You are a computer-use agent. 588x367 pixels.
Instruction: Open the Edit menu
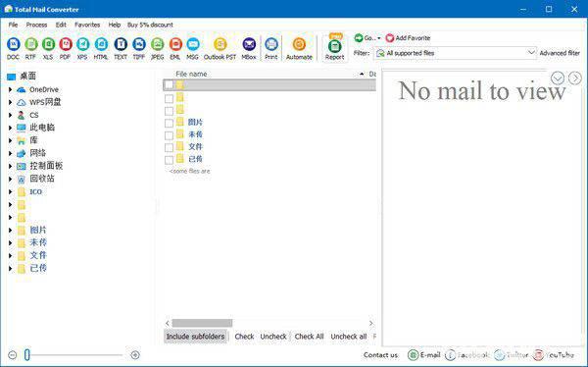point(61,25)
